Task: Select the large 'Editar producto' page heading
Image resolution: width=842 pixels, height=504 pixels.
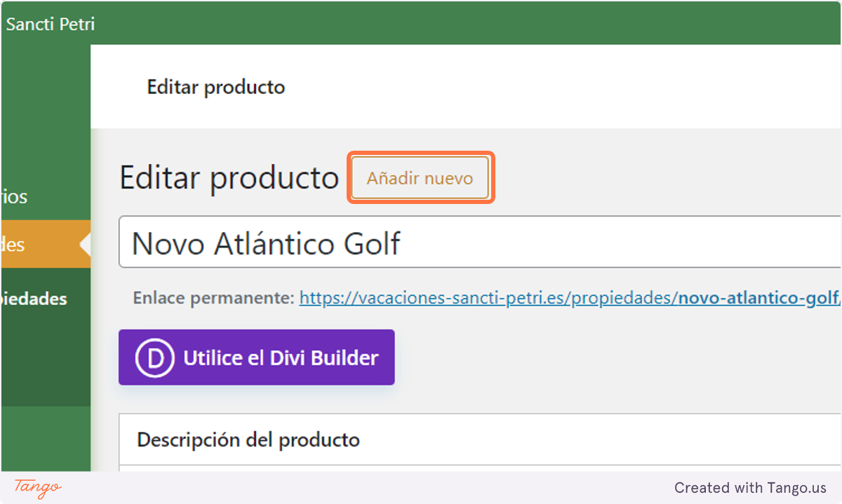Action: click(229, 178)
